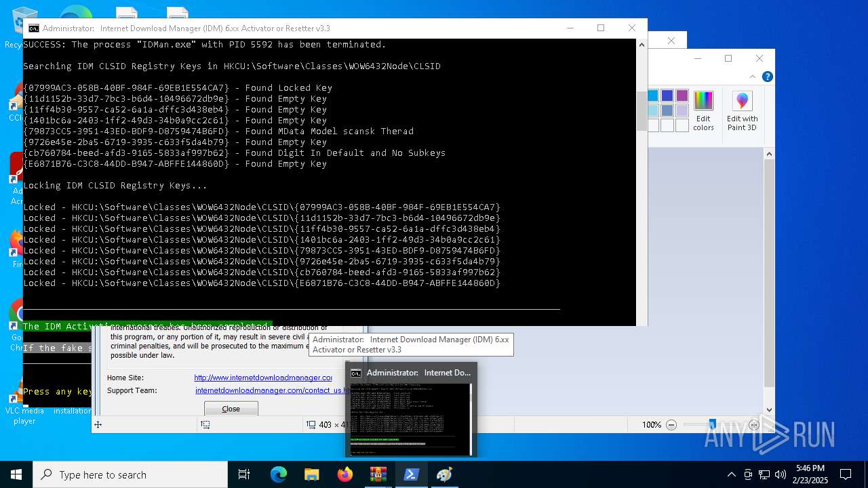Screen dimensions: 868x488
Task: Pick the lavender color swatch
Action: [682, 110]
